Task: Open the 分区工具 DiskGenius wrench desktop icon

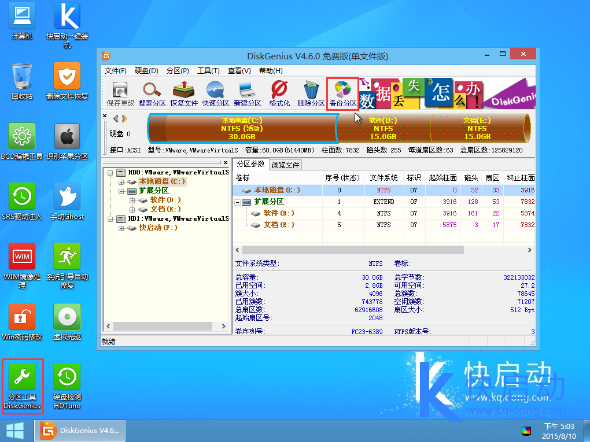Action: pyautogui.click(x=22, y=386)
